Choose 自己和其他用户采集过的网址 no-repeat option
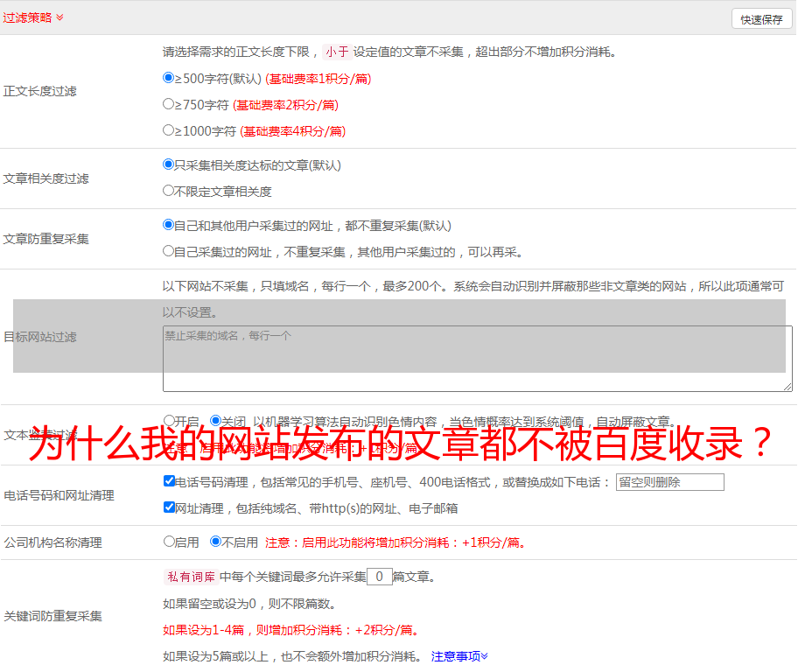798x672 pixels. (x=169, y=225)
